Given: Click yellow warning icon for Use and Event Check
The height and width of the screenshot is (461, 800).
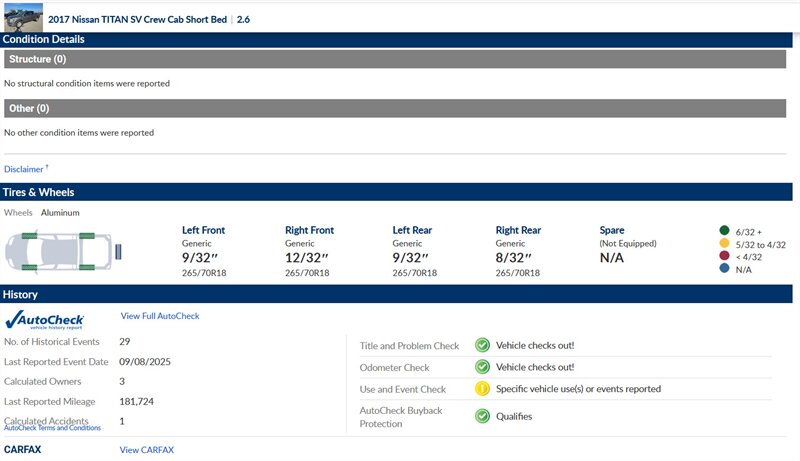Looking at the screenshot, I should [x=482, y=389].
